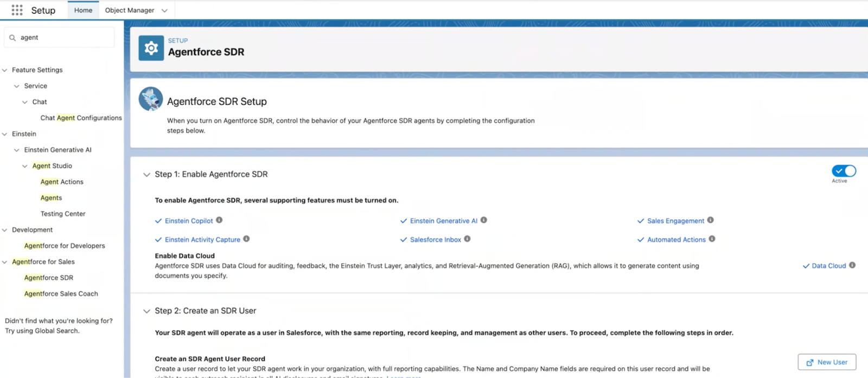Collapse the Einstein Generative AI tree node
This screenshot has height=378, width=868.
click(x=17, y=150)
